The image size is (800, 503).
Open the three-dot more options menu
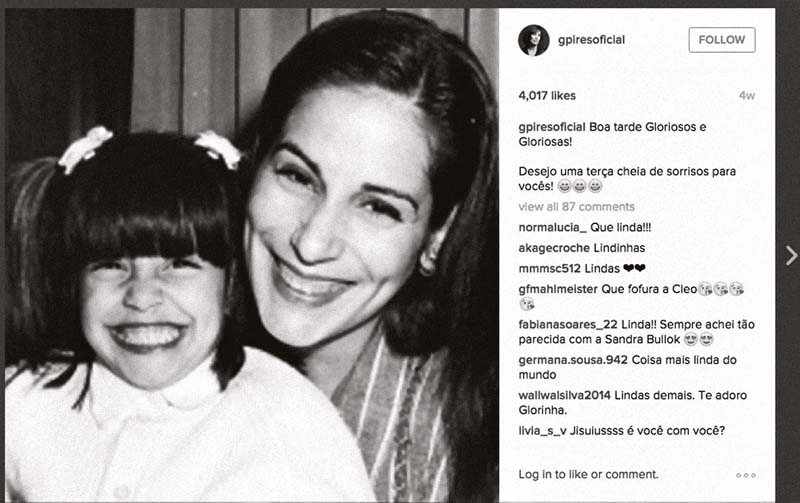coord(745,475)
